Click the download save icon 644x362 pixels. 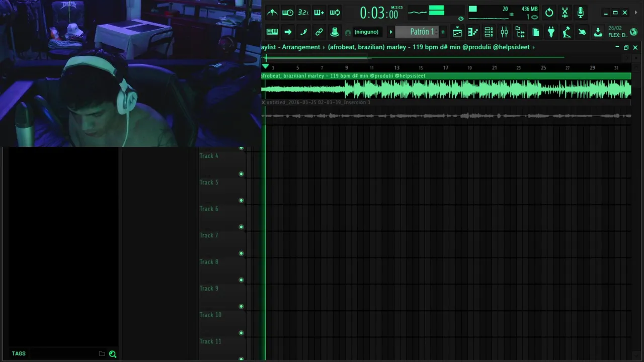[598, 32]
